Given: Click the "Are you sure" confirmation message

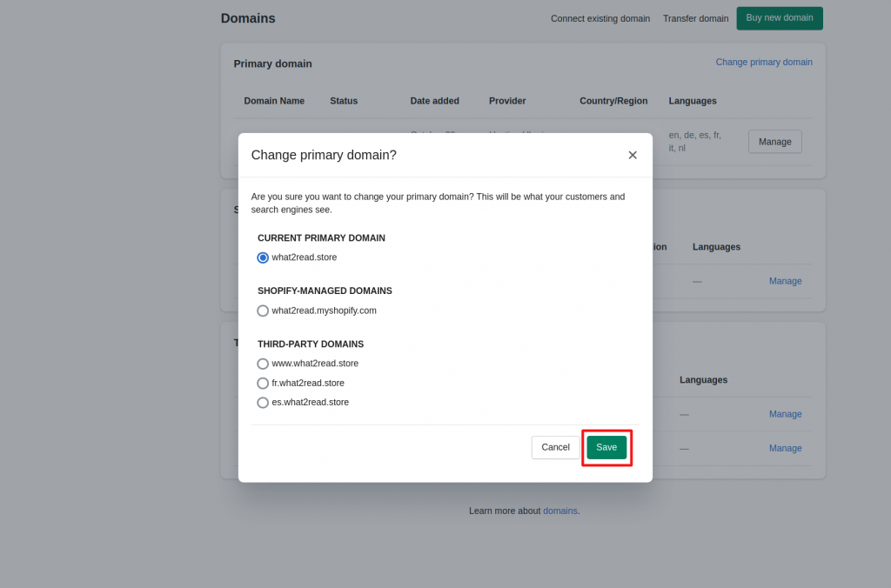Looking at the screenshot, I should (x=439, y=203).
